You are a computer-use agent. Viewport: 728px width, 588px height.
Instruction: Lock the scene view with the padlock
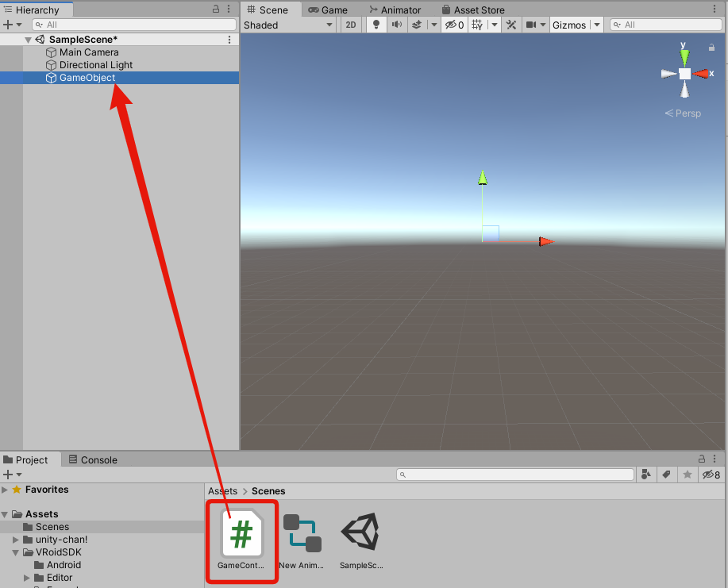click(711, 47)
